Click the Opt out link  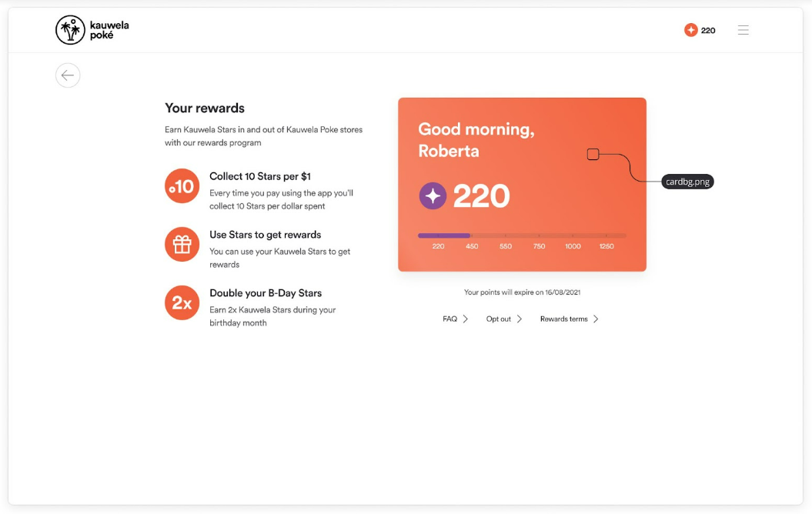[498, 319]
